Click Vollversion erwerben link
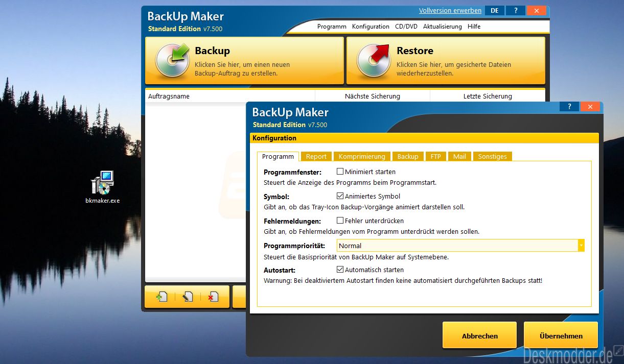The image size is (624, 364). tap(450, 11)
